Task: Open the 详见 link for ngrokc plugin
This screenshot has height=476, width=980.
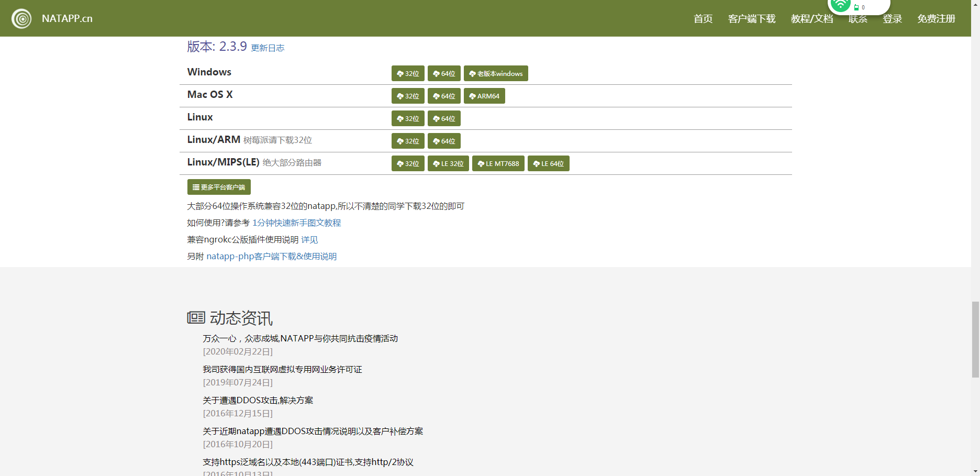Action: tap(309, 240)
